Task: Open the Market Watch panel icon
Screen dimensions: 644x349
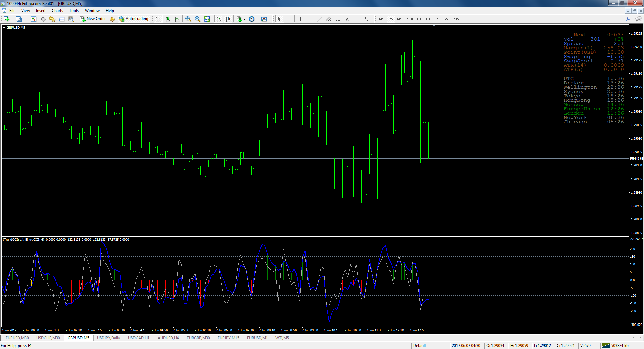Action: pos(34,19)
